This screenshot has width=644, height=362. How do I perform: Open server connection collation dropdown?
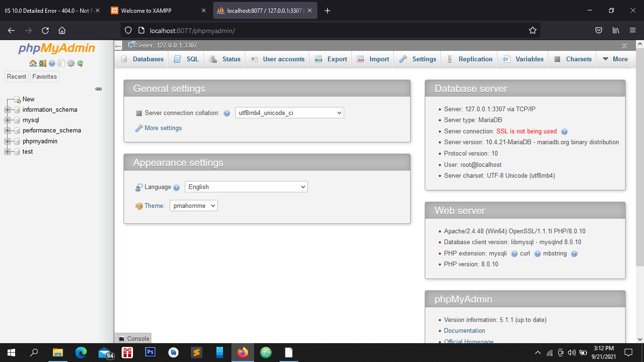[289, 113]
